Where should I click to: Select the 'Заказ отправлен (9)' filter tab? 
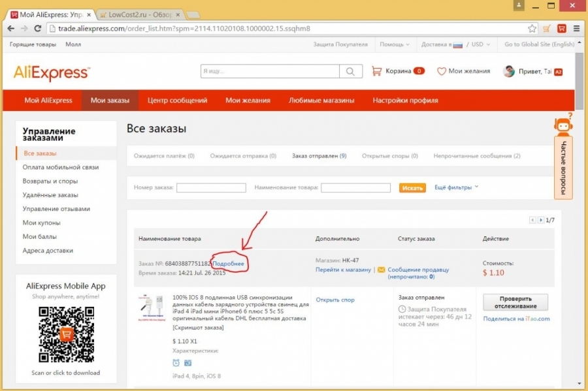[319, 156]
